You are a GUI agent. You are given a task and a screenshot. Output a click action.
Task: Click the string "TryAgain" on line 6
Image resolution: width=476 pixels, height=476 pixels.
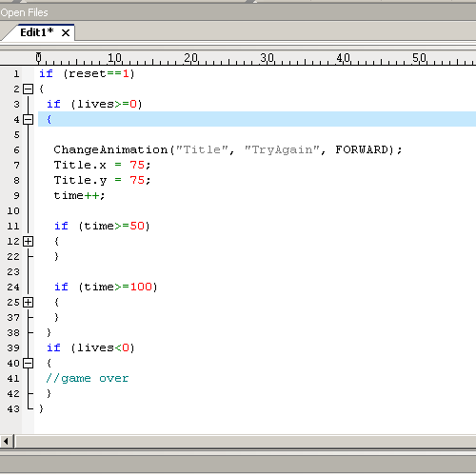pyautogui.click(x=282, y=149)
